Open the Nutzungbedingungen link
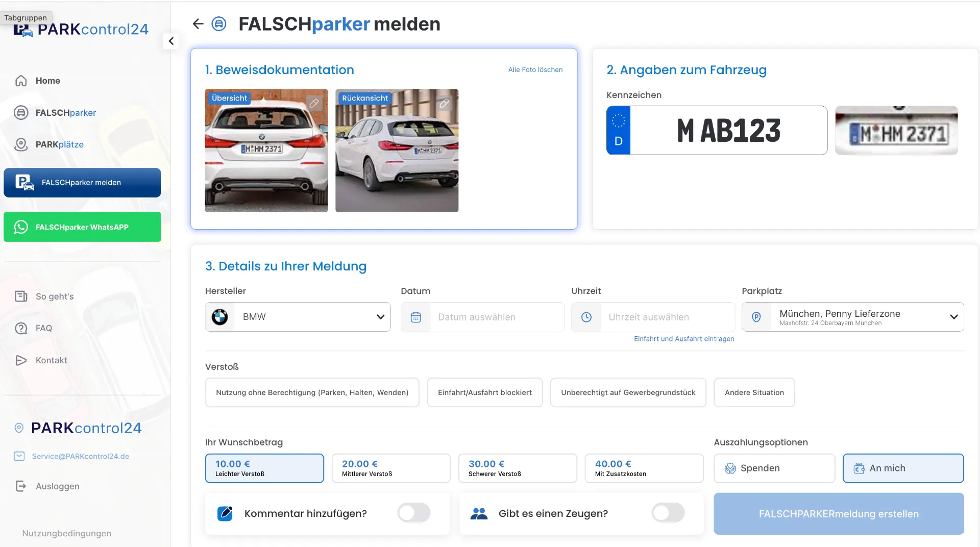Viewport: 980px width, 547px height. [67, 533]
